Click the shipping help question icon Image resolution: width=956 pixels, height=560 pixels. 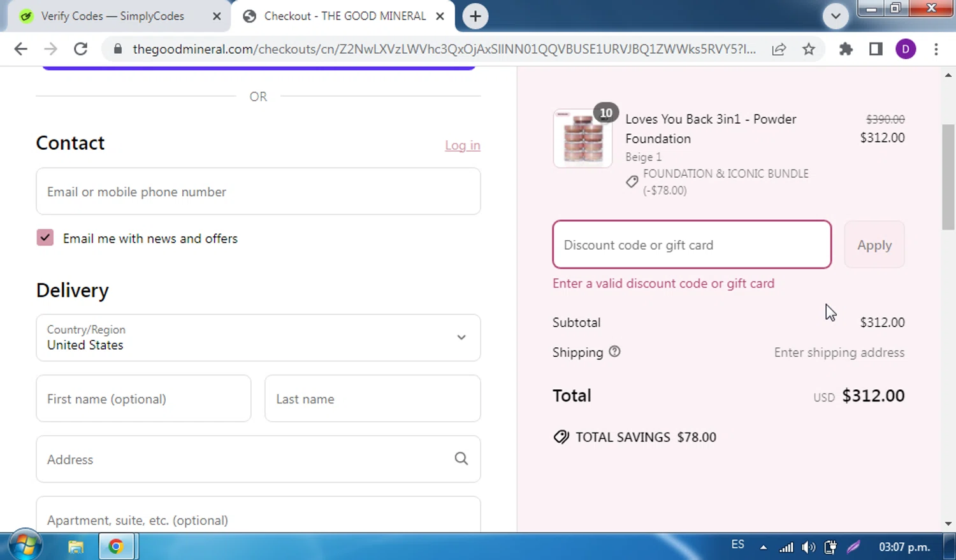614,352
